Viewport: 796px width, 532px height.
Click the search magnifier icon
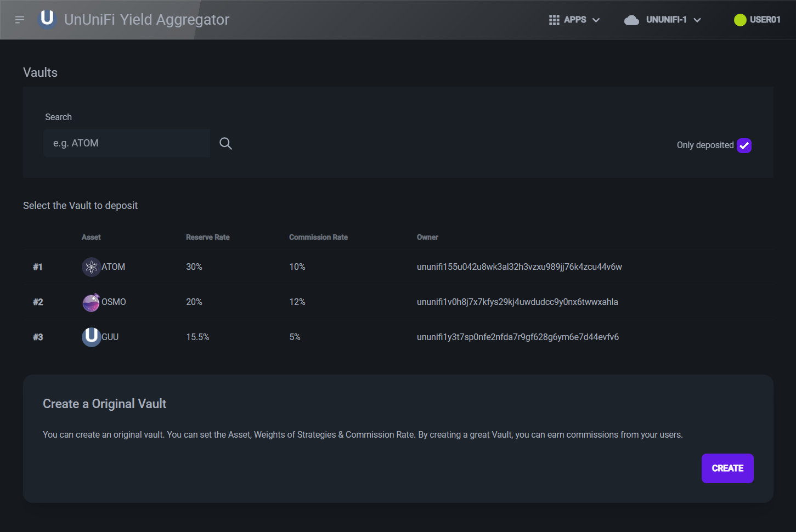[225, 144]
